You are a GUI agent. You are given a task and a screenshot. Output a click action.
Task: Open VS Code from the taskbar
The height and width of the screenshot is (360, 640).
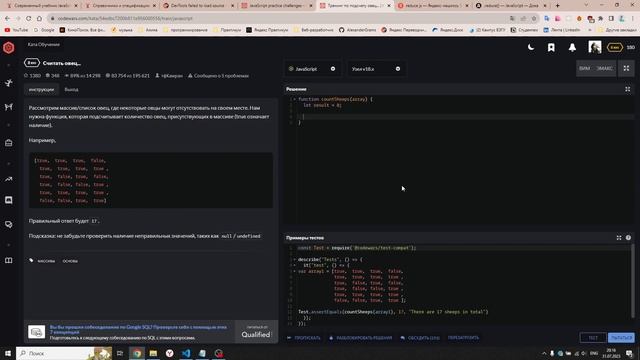coord(186,353)
